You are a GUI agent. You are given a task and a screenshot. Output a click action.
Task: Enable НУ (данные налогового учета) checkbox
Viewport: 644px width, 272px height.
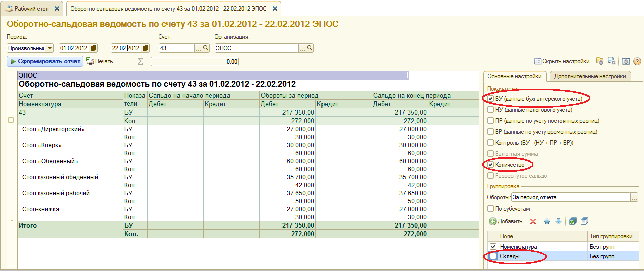(x=491, y=110)
